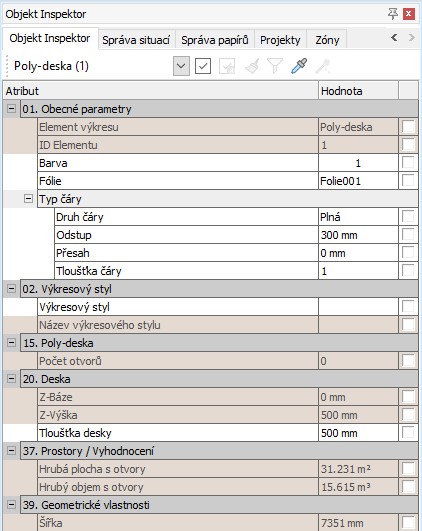Click the greyed checkmark icon beside select-all
Image resolution: width=422 pixels, height=531 pixels.
227,66
